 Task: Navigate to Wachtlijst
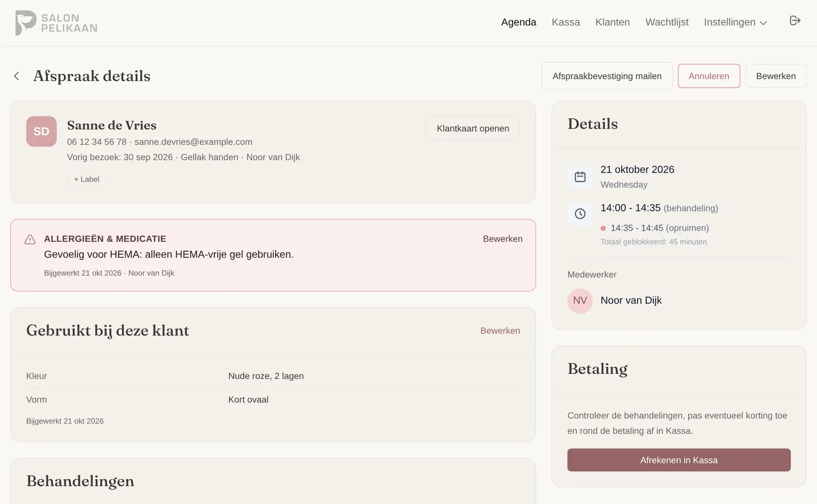pos(667,22)
